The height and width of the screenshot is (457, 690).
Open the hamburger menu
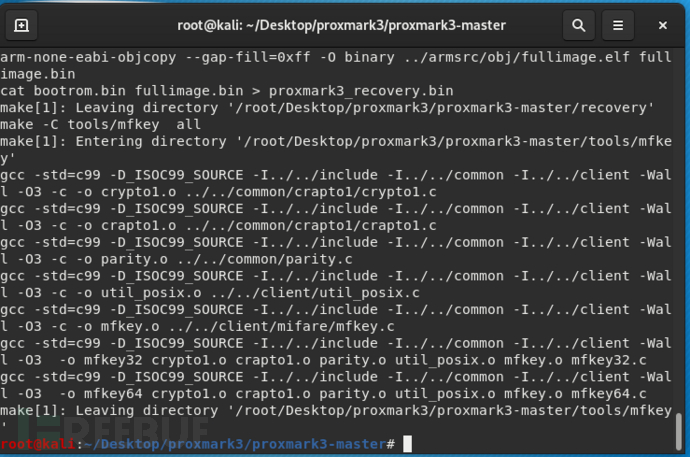click(x=620, y=24)
